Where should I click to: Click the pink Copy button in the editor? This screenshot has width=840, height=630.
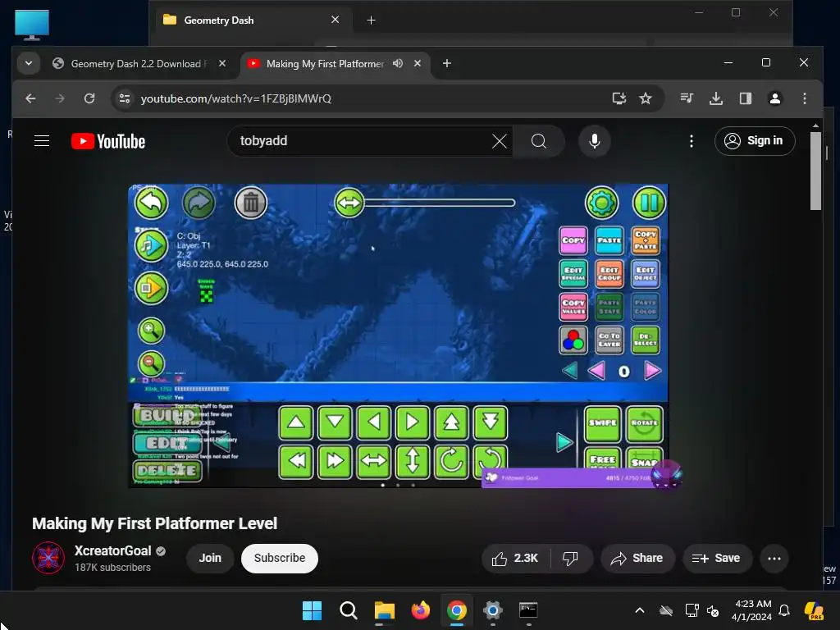573,240
